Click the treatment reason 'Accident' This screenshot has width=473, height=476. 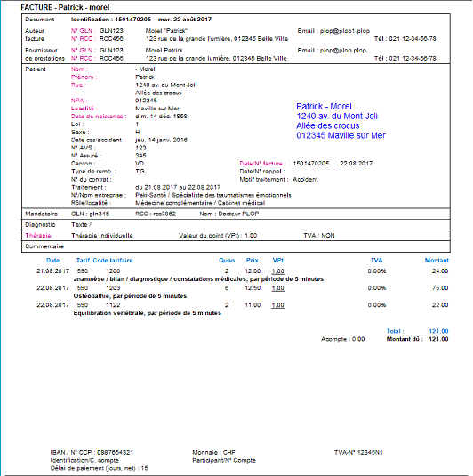click(305, 180)
